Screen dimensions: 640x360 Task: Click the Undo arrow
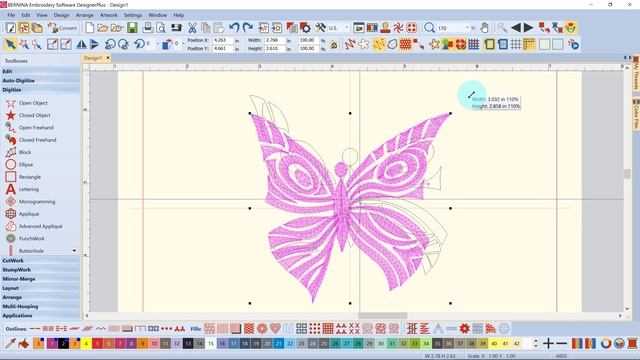click(234, 28)
